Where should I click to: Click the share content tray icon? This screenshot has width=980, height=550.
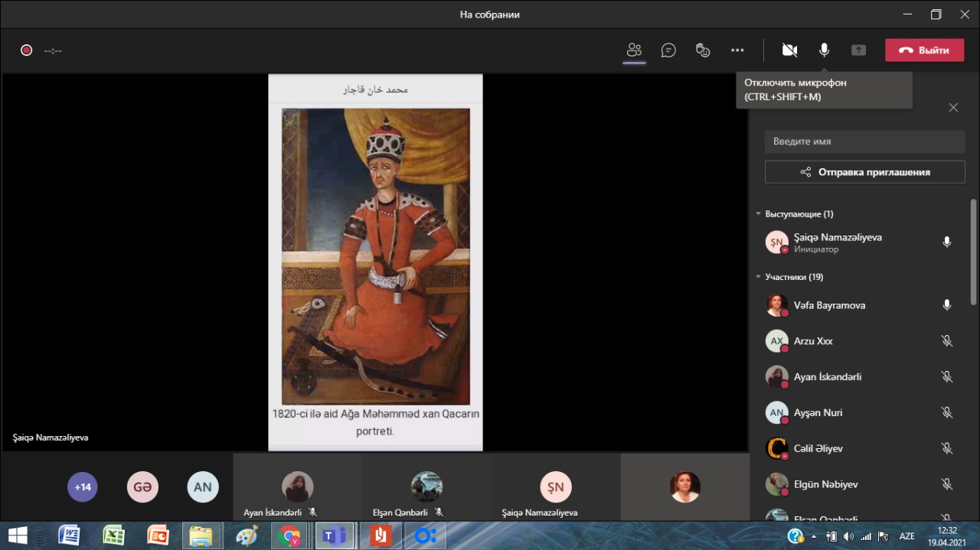[859, 50]
